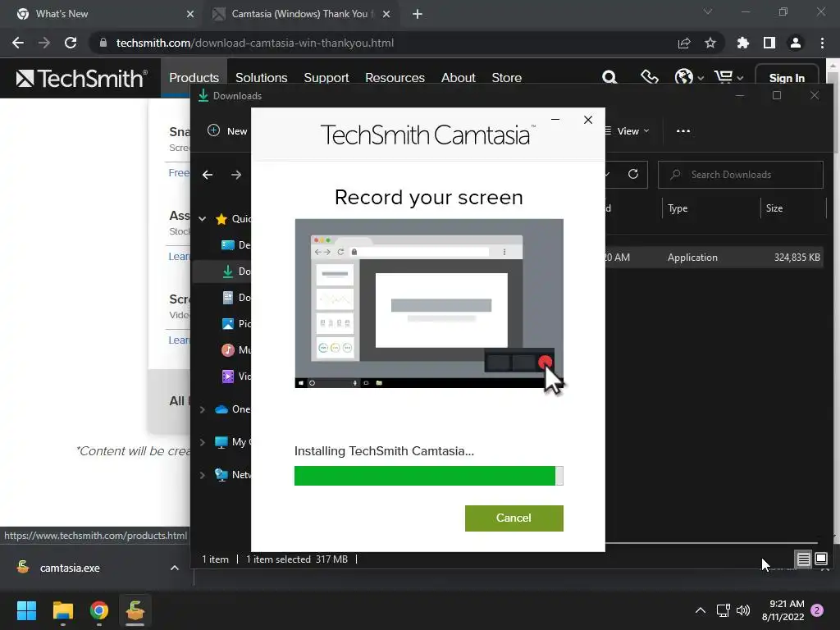Switch to Camtasia Thank You tab
The width and height of the screenshot is (840, 630).
[300, 14]
